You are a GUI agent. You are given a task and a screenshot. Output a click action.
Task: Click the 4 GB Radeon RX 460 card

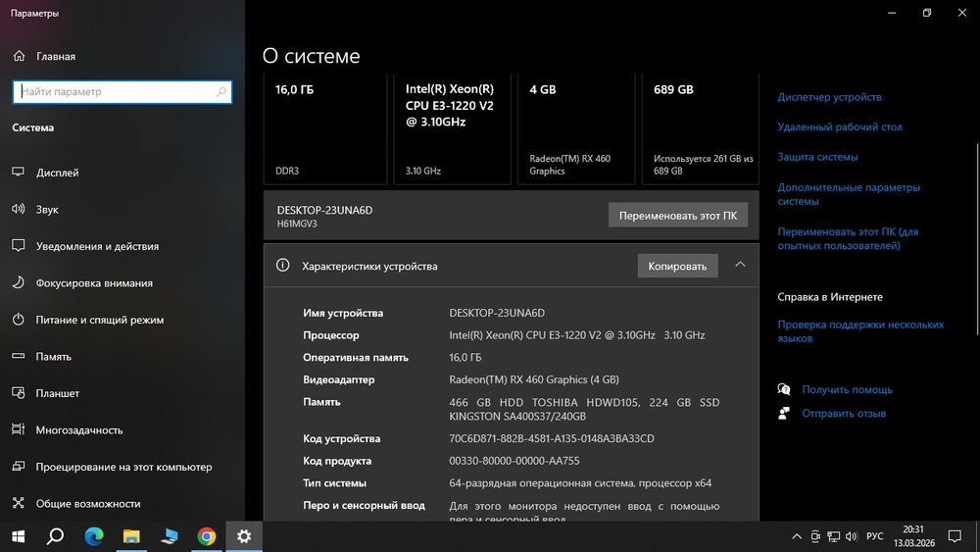576,129
